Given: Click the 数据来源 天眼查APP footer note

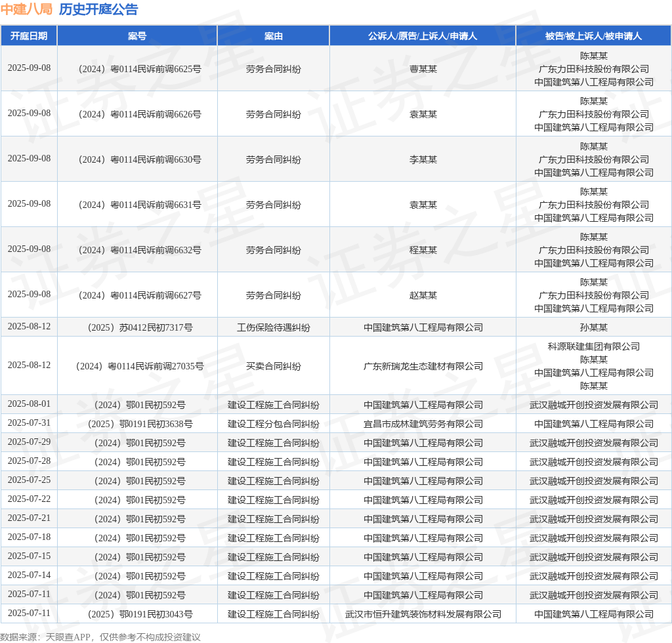Looking at the screenshot, I should pos(100,637).
